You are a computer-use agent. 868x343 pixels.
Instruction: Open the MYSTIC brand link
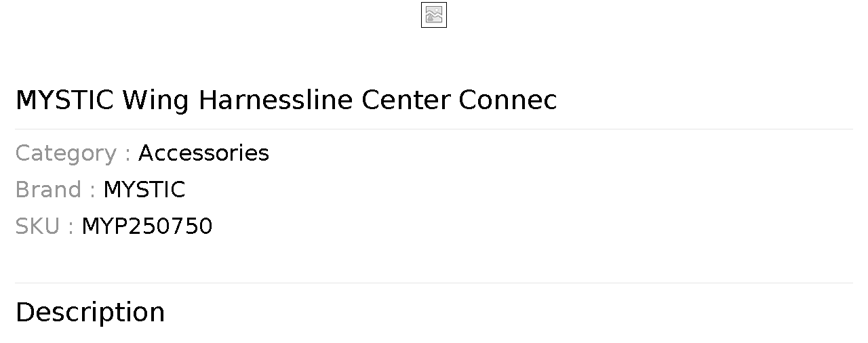pos(144,190)
